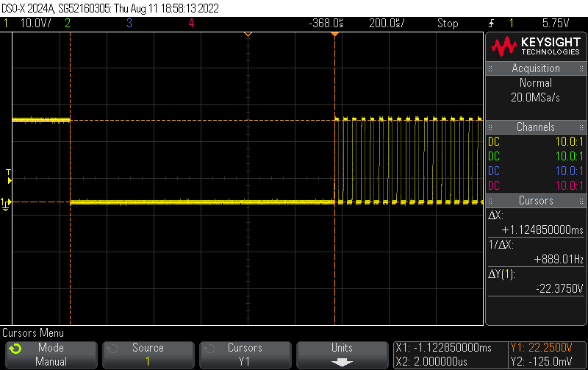Screen dimensions: 588x370
Task: Click the 200.0 microsecond timebase setting
Action: 387,24
